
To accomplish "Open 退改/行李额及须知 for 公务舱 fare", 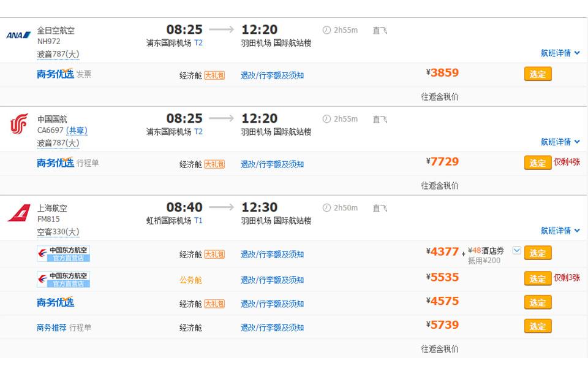I will (272, 280).
